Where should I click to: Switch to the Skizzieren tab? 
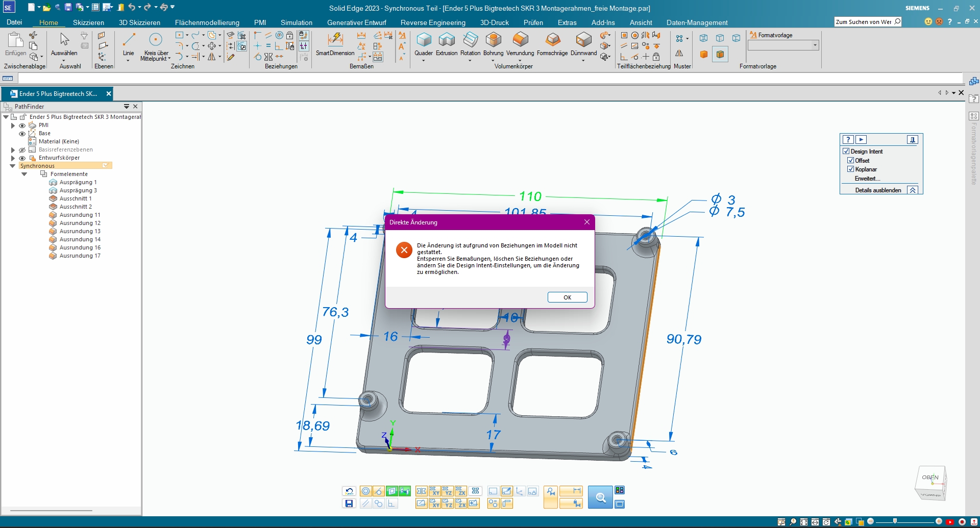coord(88,22)
